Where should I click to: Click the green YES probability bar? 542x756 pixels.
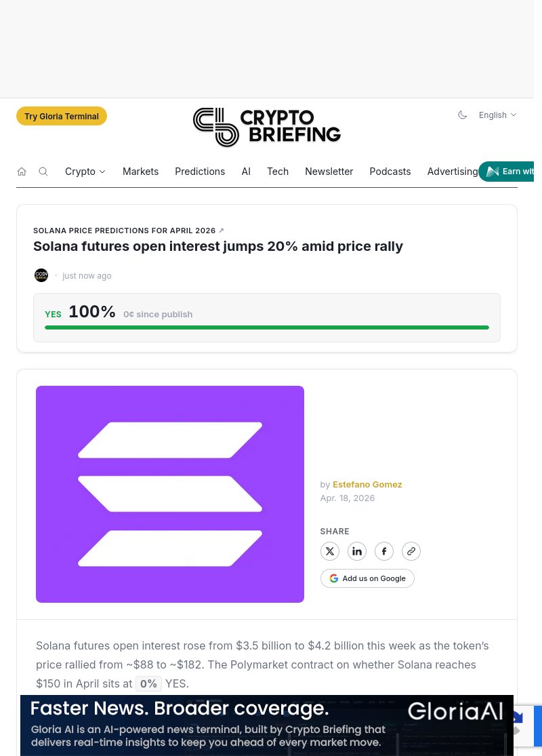267,327
